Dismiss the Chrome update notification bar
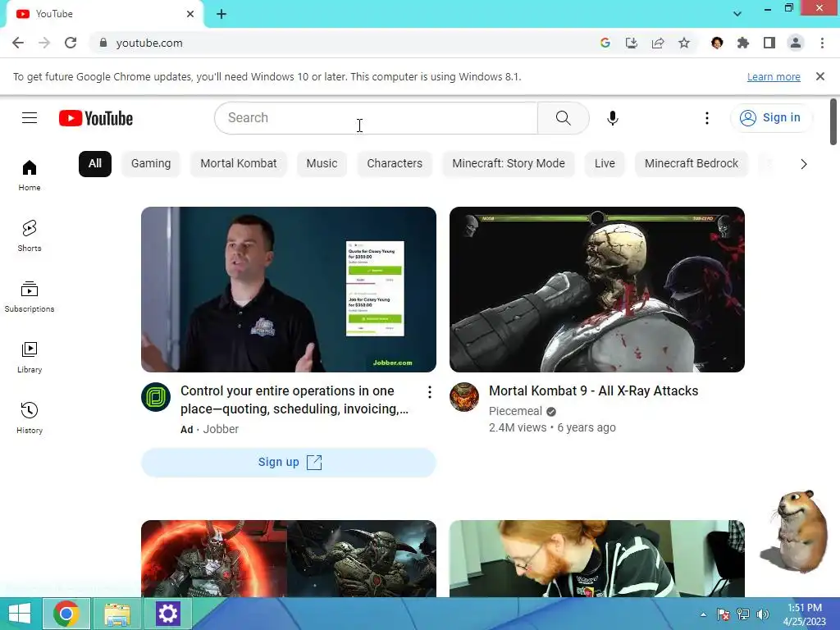 (x=820, y=76)
